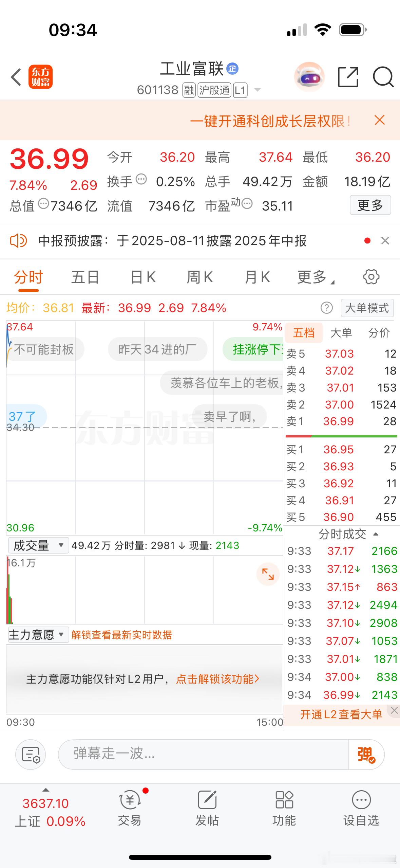Tap 买1 price 36.95 row

pyautogui.click(x=341, y=450)
